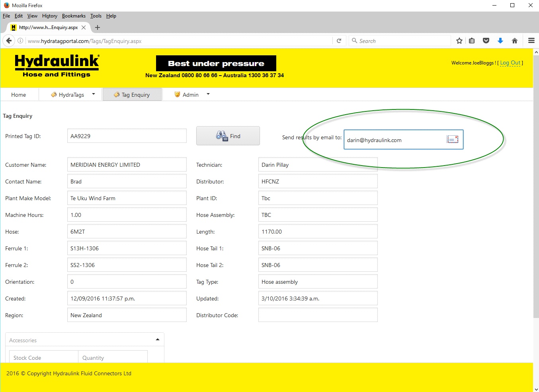The image size is (539, 392).
Task: Expand the Admin menu dropdown arrow
Action: (208, 94)
